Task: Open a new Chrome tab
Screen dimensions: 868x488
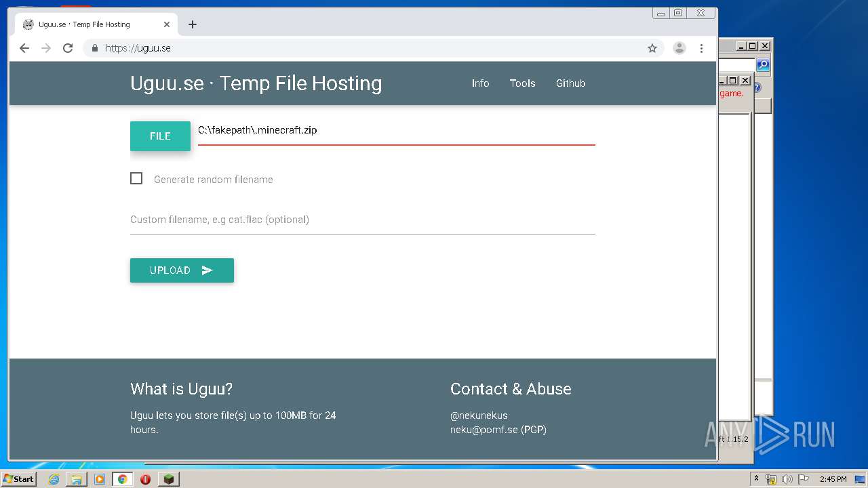Action: click(193, 24)
